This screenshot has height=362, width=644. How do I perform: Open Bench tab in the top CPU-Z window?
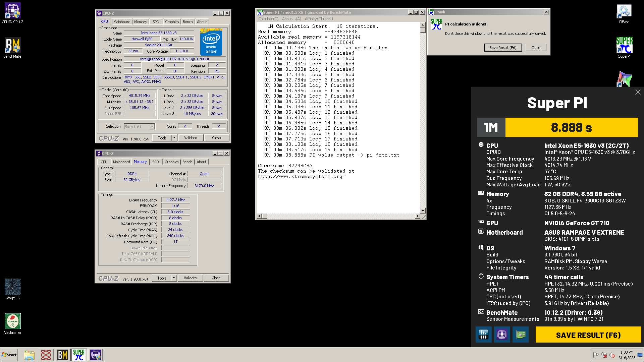click(188, 22)
